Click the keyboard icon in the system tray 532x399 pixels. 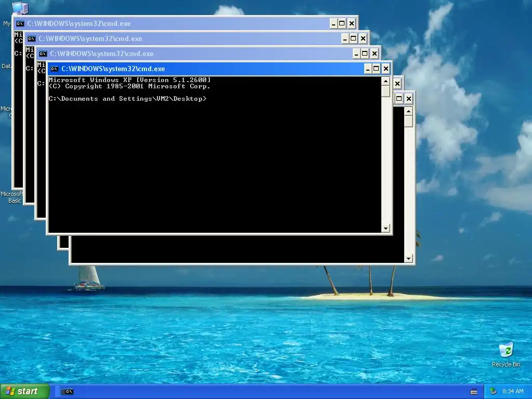click(474, 392)
